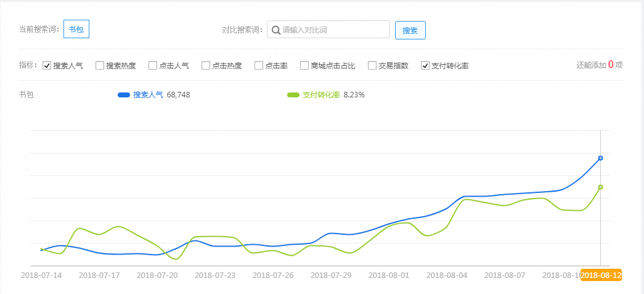Uncheck the 搜索人气 checkbox
644x294 pixels.
coord(47,65)
